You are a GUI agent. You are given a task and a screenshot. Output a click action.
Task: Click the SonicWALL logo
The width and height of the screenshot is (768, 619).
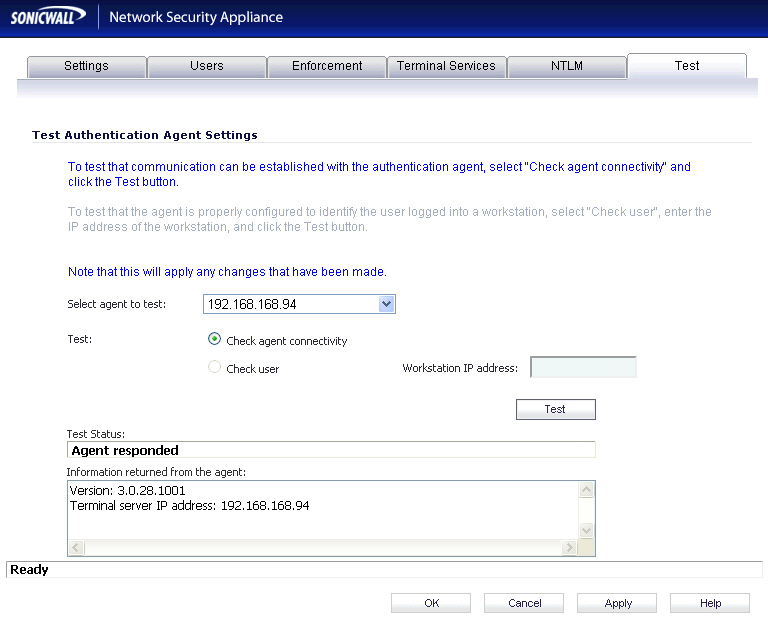click(48, 17)
